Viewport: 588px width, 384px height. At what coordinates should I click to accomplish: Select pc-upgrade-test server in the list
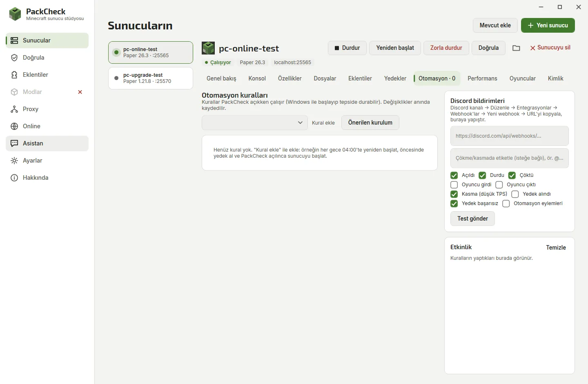pos(151,78)
